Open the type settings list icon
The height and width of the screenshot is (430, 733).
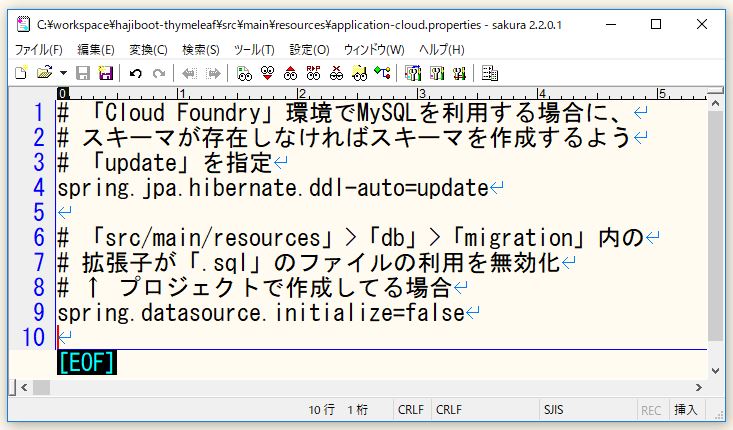pyautogui.click(x=413, y=73)
